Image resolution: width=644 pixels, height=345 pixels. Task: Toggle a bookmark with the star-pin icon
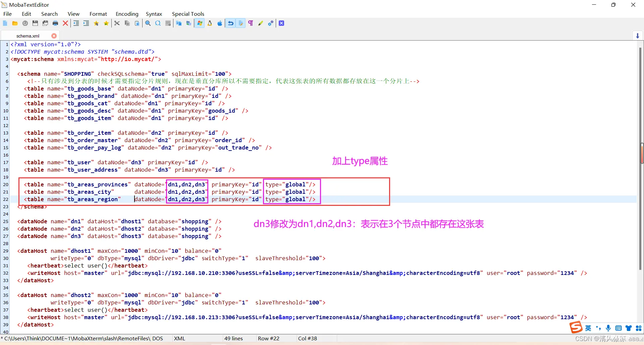click(x=96, y=23)
